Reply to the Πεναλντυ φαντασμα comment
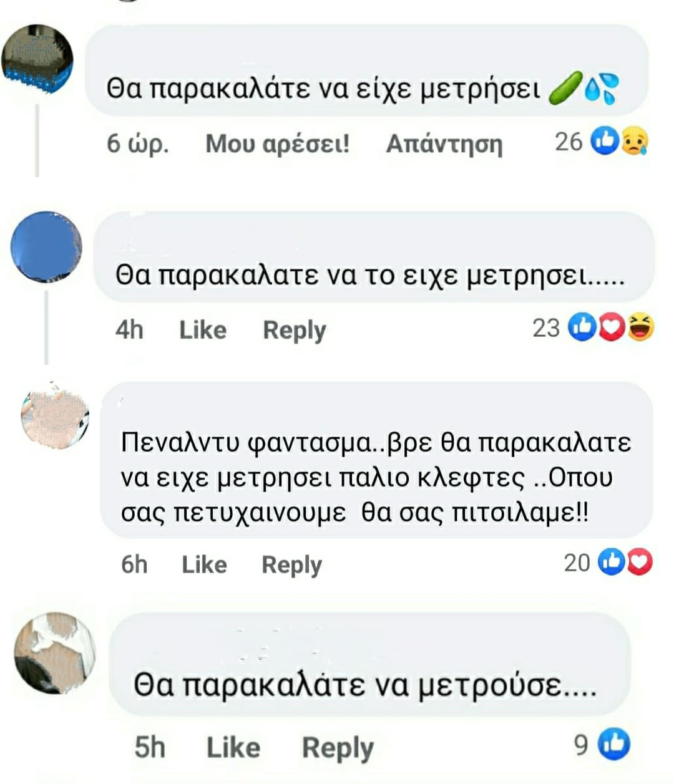Image resolution: width=674 pixels, height=784 pixels. click(292, 565)
